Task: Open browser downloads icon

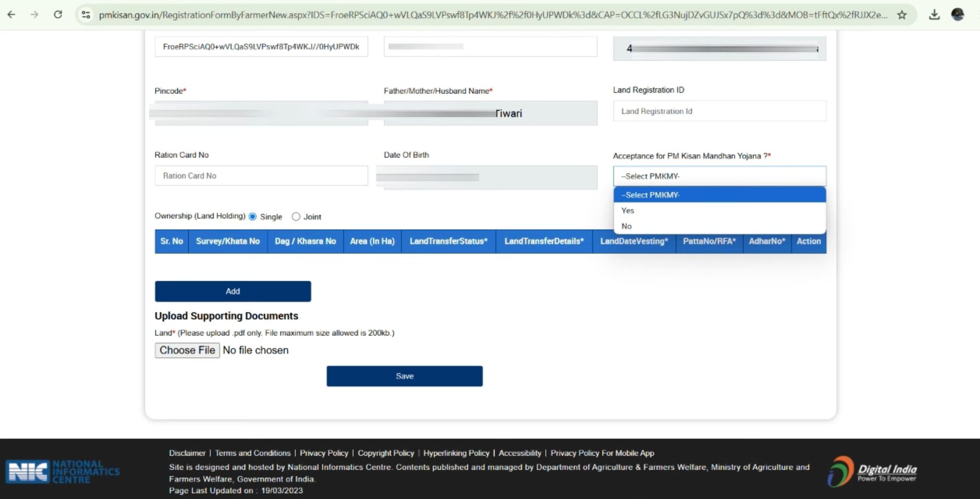Action: click(934, 15)
